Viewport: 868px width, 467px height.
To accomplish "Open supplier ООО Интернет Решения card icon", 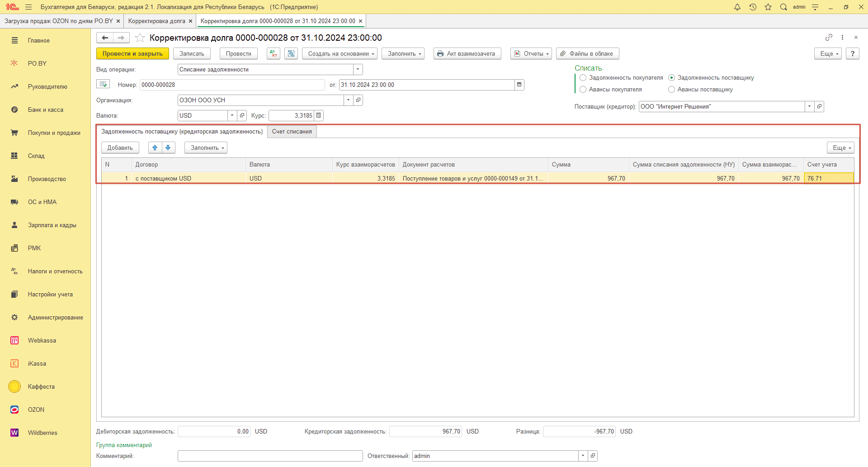I will click(819, 106).
